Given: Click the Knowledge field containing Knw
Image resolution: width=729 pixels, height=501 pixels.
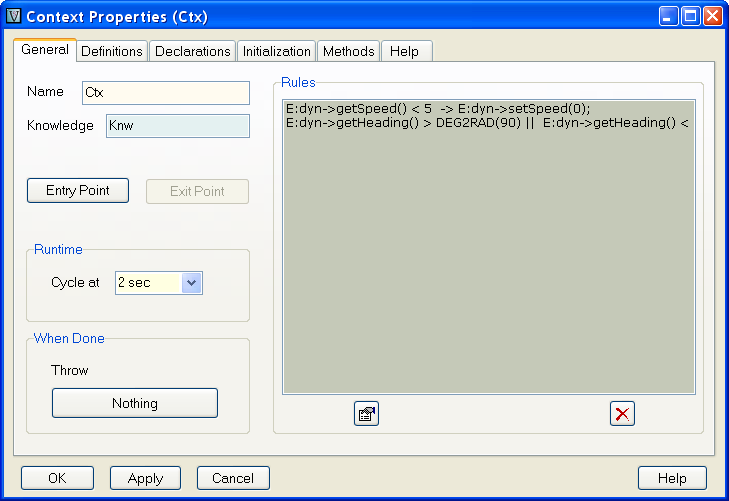Looking at the screenshot, I should pos(177,126).
